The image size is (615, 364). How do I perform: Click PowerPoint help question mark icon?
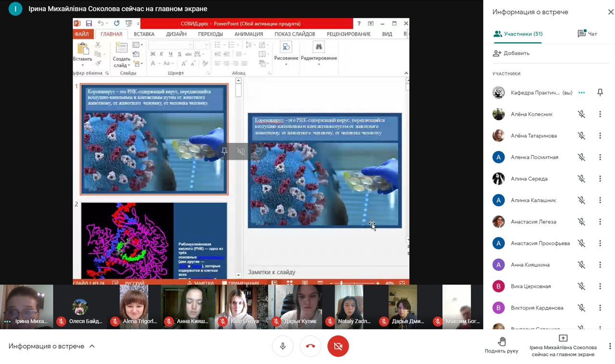pyautogui.click(x=359, y=23)
